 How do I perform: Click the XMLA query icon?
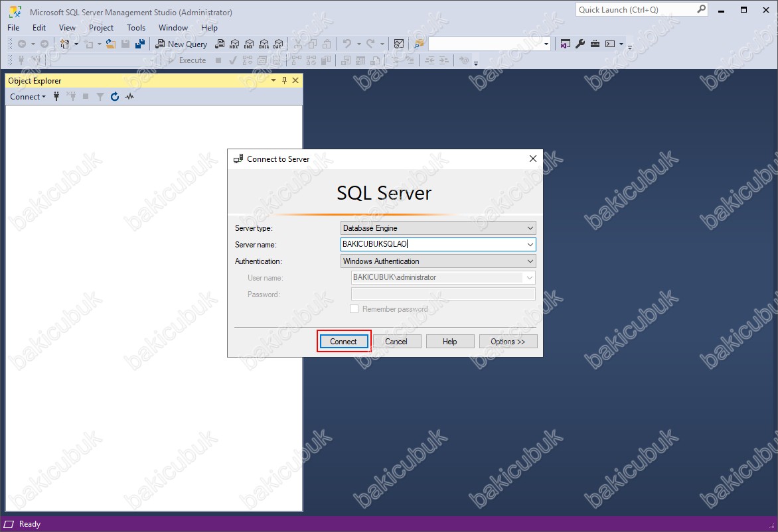point(264,44)
